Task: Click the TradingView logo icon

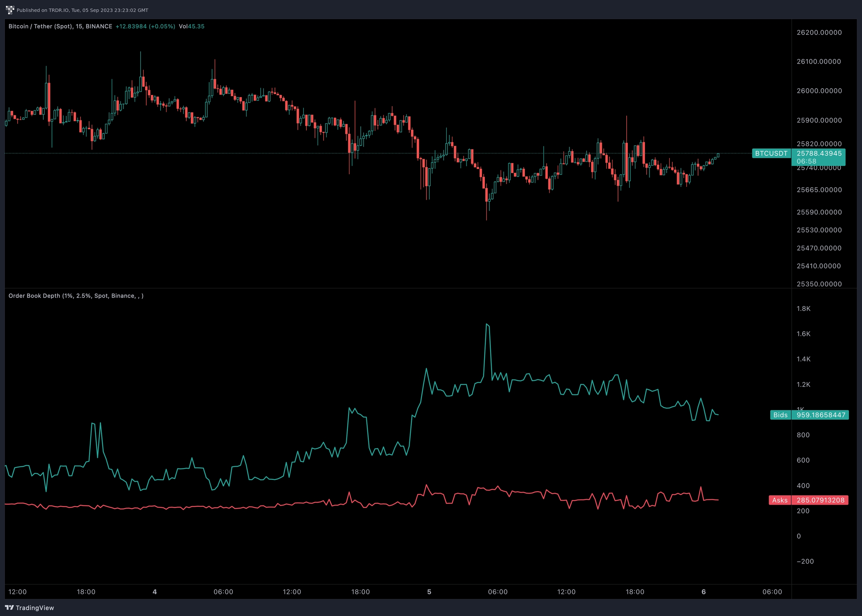Action: click(9, 607)
